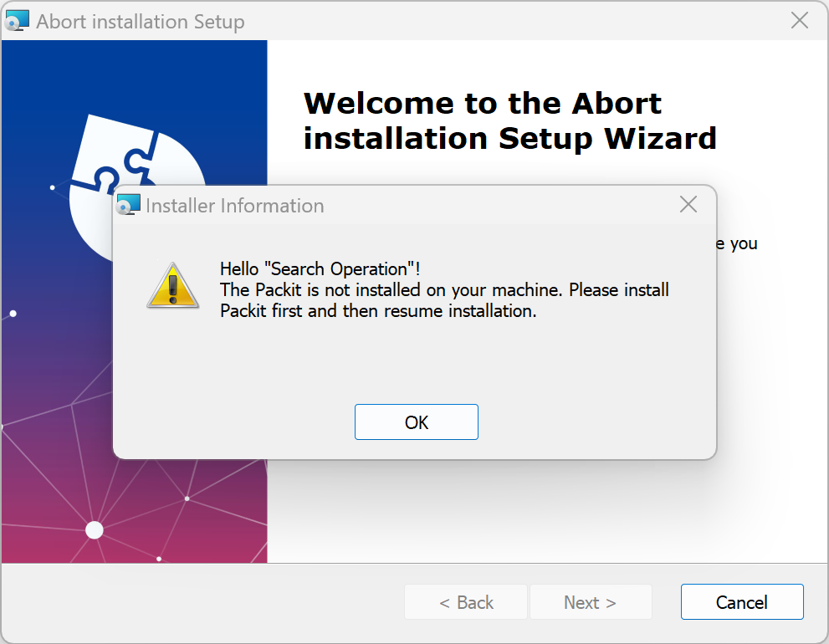Click the blue-purple gradient side banner
The width and height of the screenshot is (829, 644).
click(x=135, y=301)
